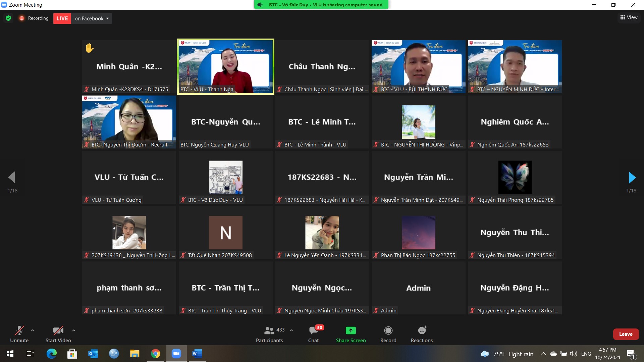644x362 pixels.
Task: Click Nguyễn Thị Hồng profile picture
Action: [x=129, y=233]
